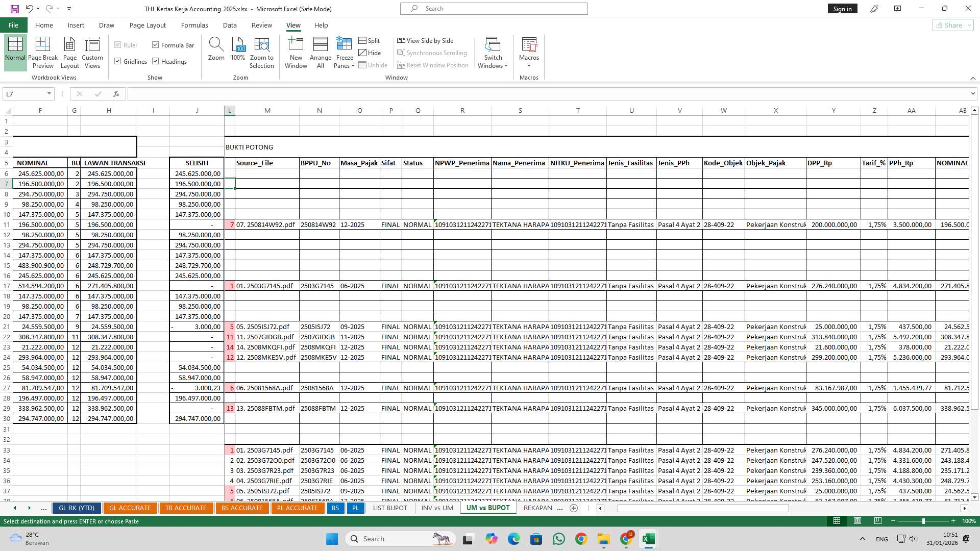Open the Excel app in taskbar
Screen dimensions: 980x551
[x=648, y=539]
